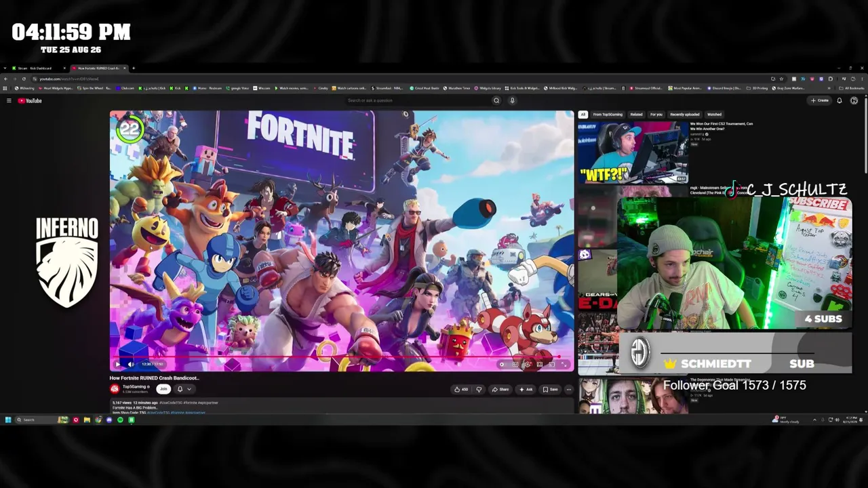Open the browser tab search dropdown
Viewport: 868px width, 488px height.
pos(5,68)
